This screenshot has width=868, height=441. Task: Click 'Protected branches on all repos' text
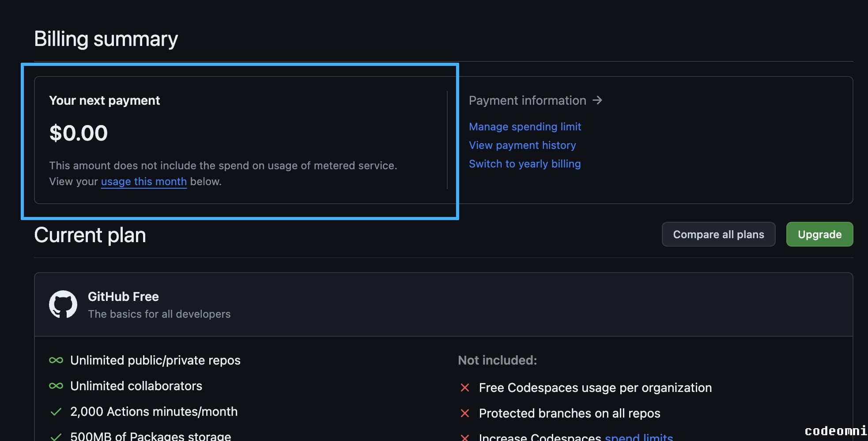click(x=570, y=414)
